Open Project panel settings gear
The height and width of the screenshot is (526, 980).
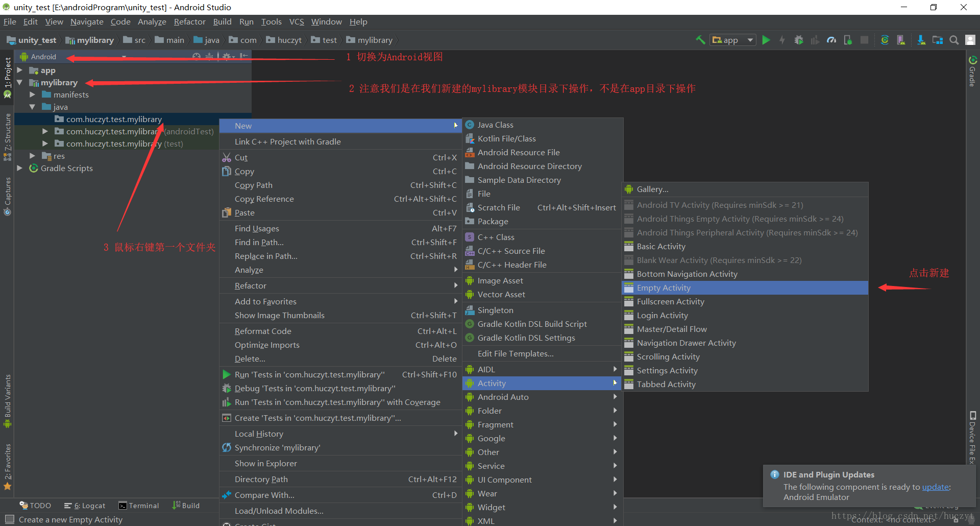point(227,56)
